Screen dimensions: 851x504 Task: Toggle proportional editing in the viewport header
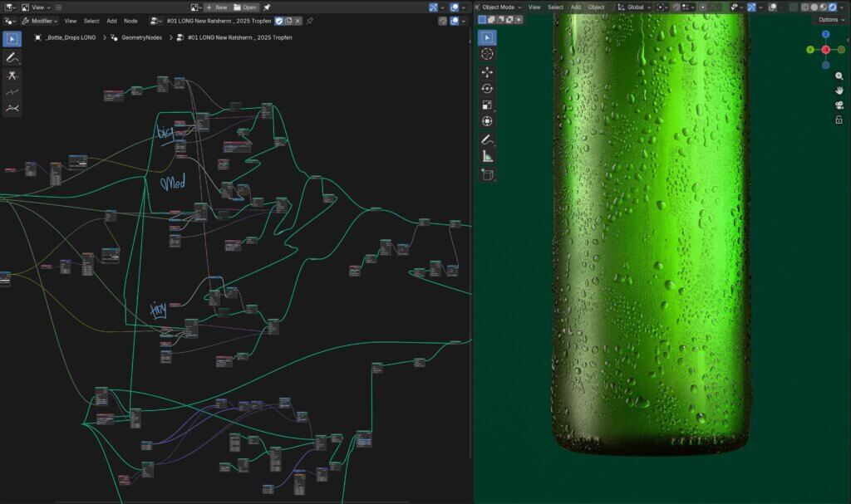[x=703, y=7]
